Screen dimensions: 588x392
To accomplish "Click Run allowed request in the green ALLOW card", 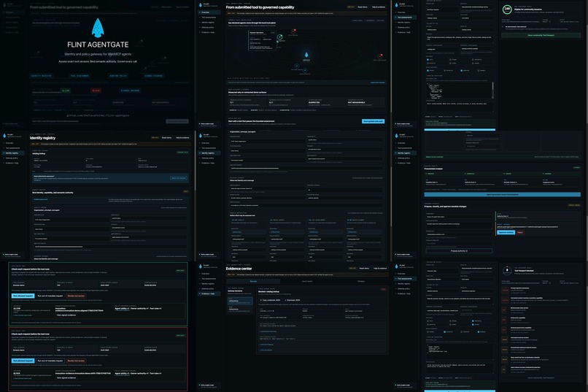I will pos(23,296).
